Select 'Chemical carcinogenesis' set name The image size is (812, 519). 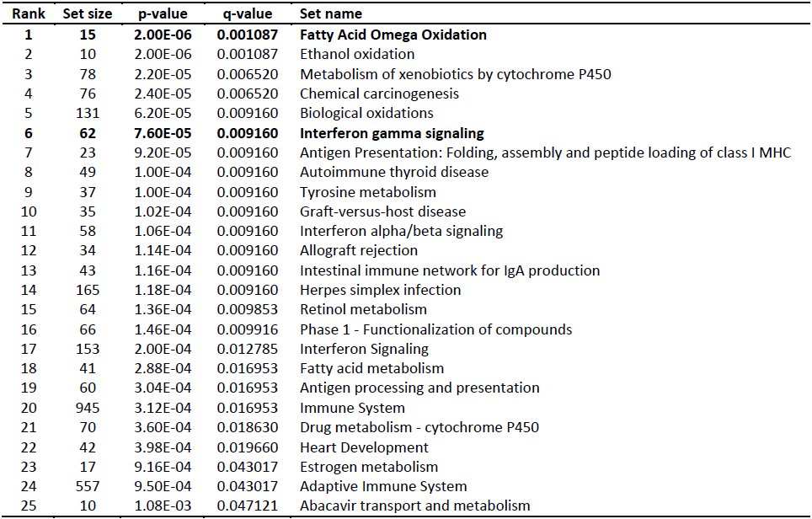pos(379,94)
